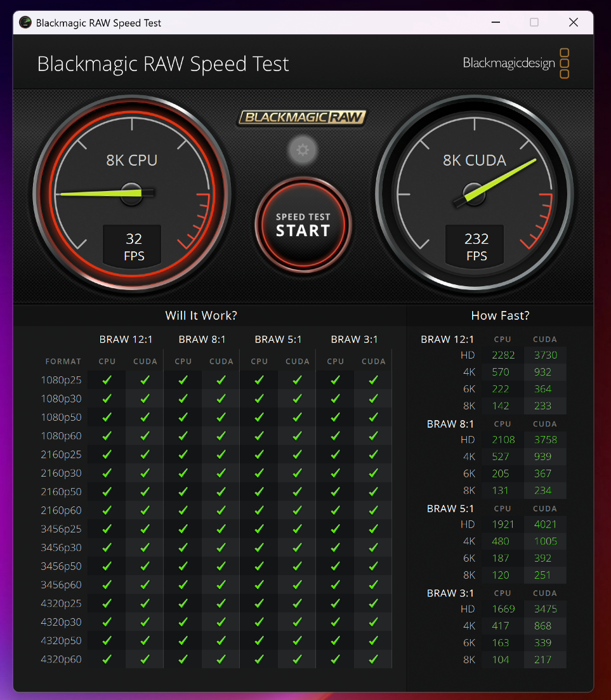Click the 3456p60 BRAW 12:1 CPU checkmark
The image size is (611, 700).
107,585
